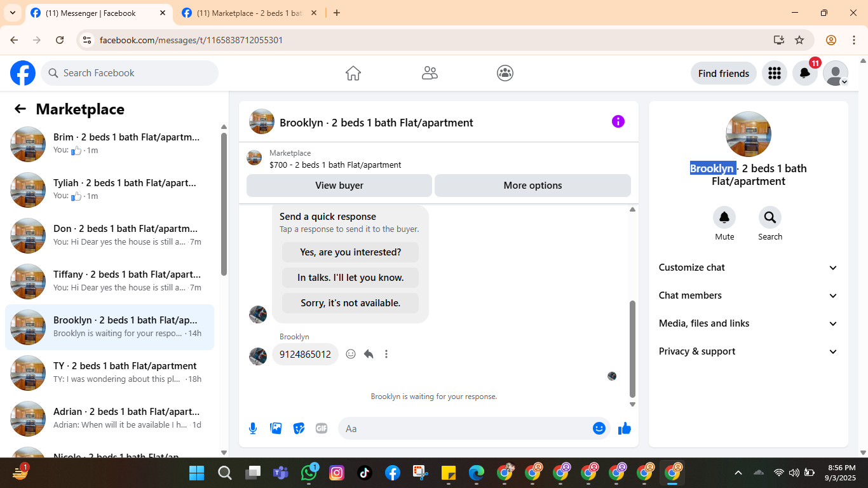
Task: React to the 9124865012 message
Action: point(351,354)
